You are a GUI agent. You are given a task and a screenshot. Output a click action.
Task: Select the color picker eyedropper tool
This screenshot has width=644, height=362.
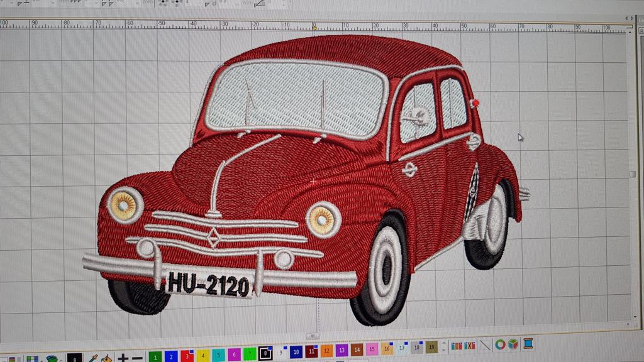pyautogui.click(x=93, y=358)
